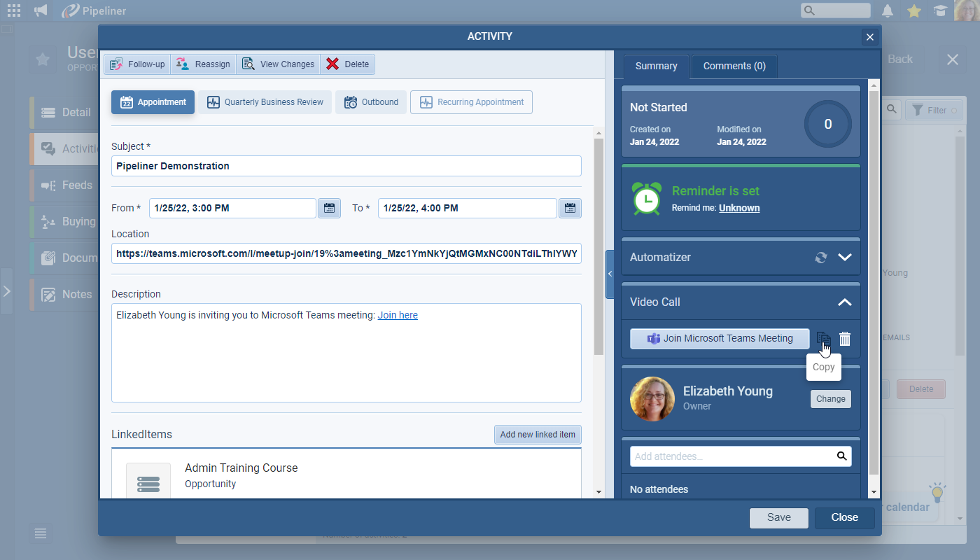
Task: Delete the Teams meeting via trash icon
Action: pyautogui.click(x=845, y=339)
